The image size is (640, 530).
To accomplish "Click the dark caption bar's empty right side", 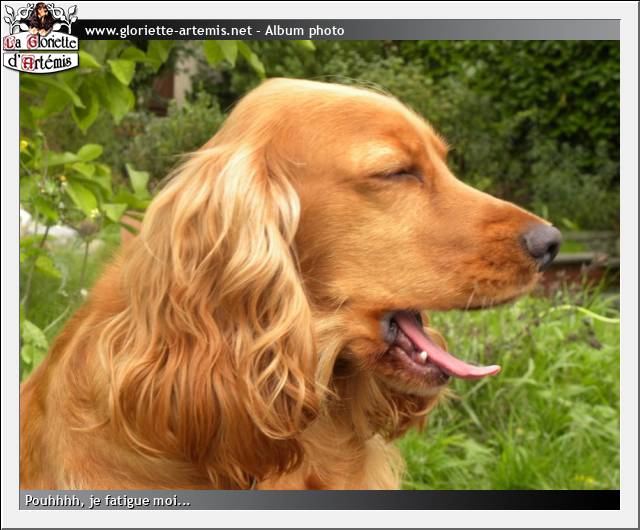I will (450, 500).
